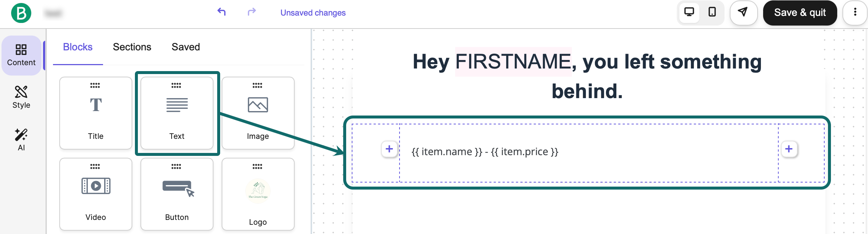The height and width of the screenshot is (234, 868).
Task: Open the Content panel
Action: pos(21,55)
